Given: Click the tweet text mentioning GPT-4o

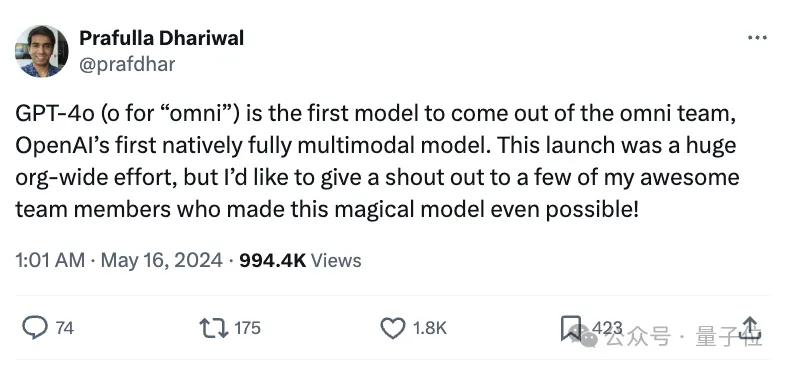Looking at the screenshot, I should coord(377,161).
